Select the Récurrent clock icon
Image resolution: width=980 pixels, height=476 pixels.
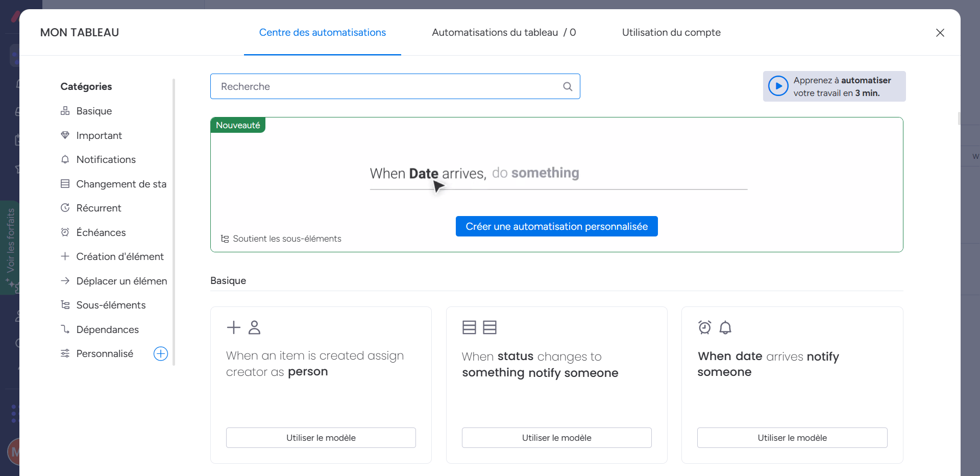click(x=65, y=208)
